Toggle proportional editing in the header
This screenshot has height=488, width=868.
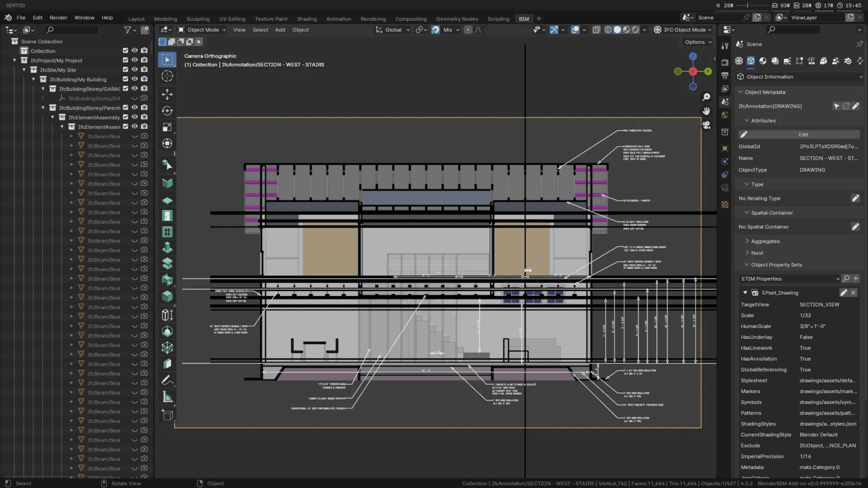click(x=468, y=29)
